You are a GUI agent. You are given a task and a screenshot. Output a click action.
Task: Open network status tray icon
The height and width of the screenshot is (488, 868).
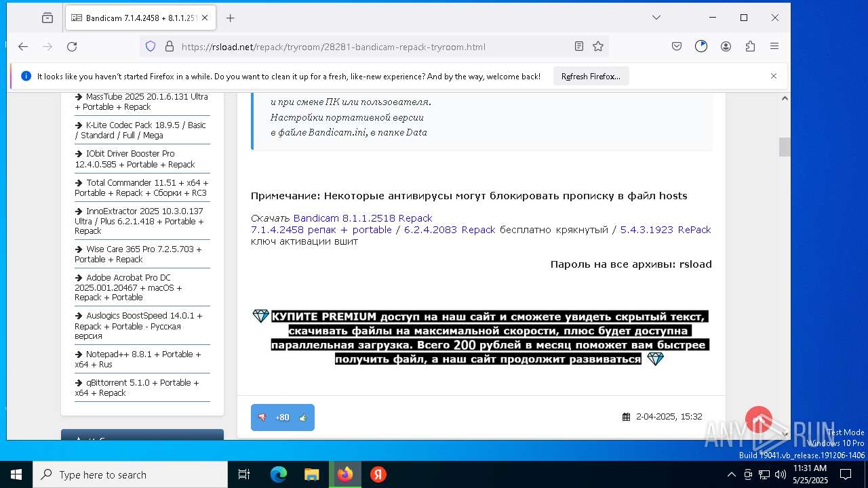pyautogui.click(x=764, y=474)
